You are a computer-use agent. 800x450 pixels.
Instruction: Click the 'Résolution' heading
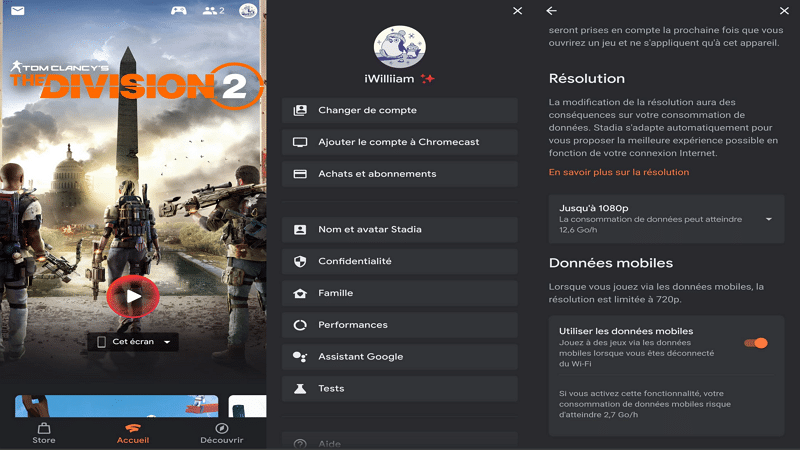(x=587, y=79)
